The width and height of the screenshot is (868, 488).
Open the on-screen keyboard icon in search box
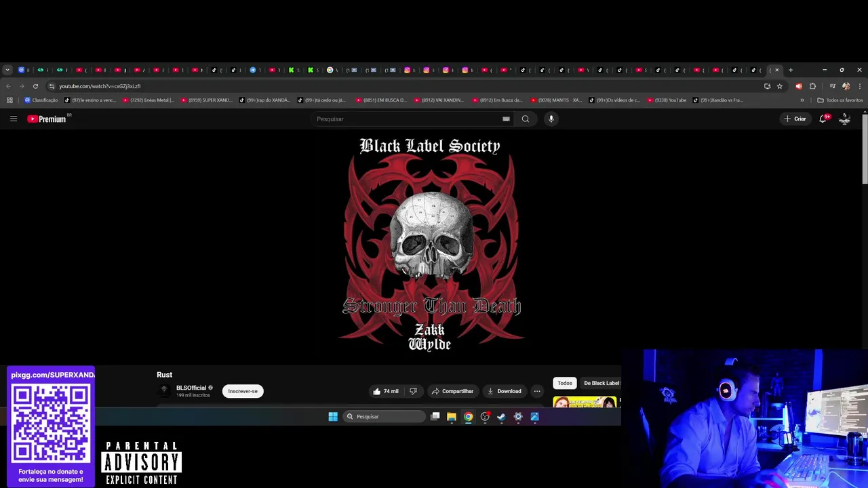coord(506,119)
